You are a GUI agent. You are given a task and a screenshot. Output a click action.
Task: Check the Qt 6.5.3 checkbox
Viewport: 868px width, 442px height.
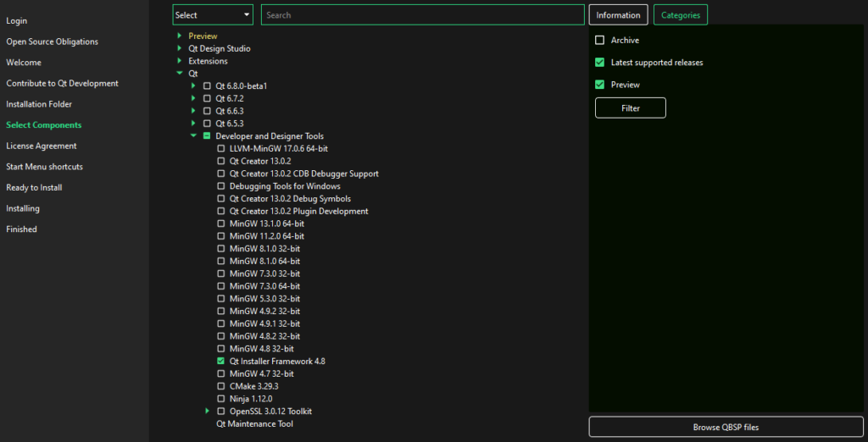(x=207, y=123)
